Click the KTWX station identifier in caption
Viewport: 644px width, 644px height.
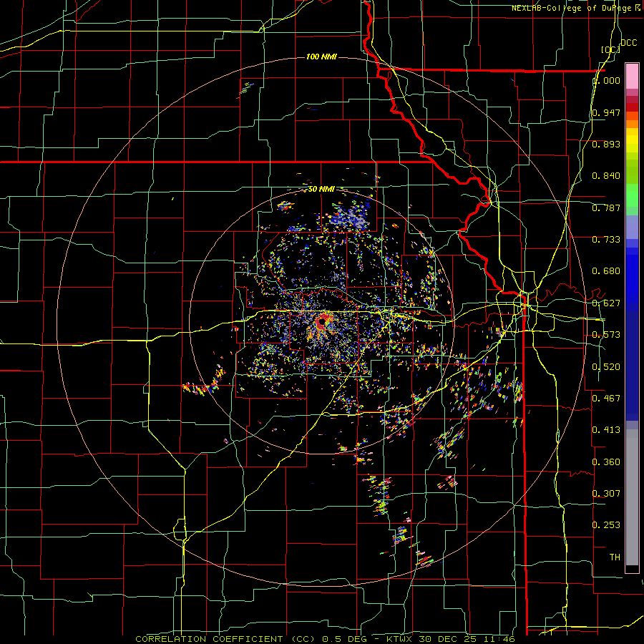click(401, 639)
